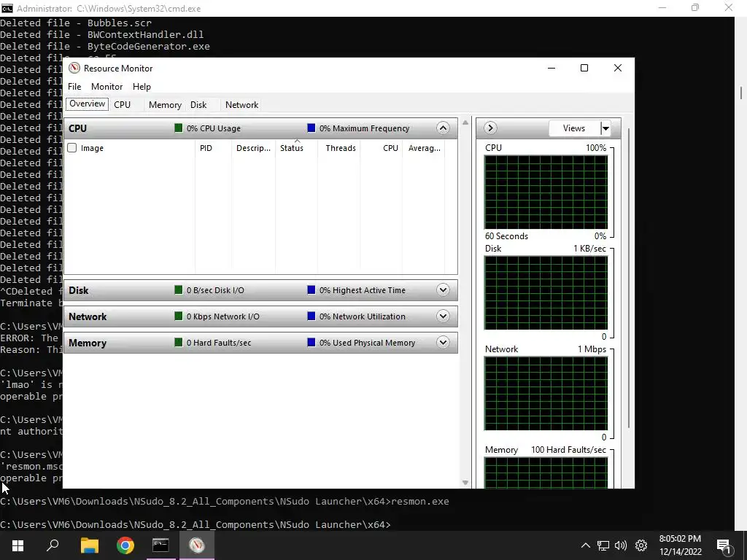Sort by the Threads column header
This screenshot has height=560, width=747.
pyautogui.click(x=340, y=148)
